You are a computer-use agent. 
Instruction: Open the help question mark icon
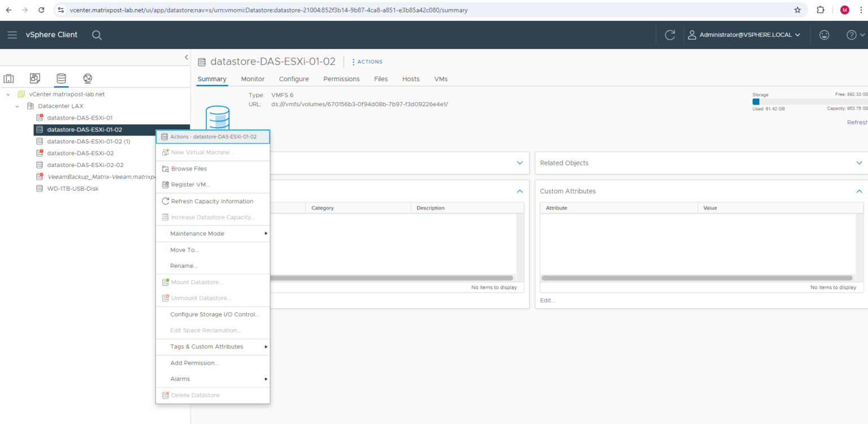(x=851, y=34)
